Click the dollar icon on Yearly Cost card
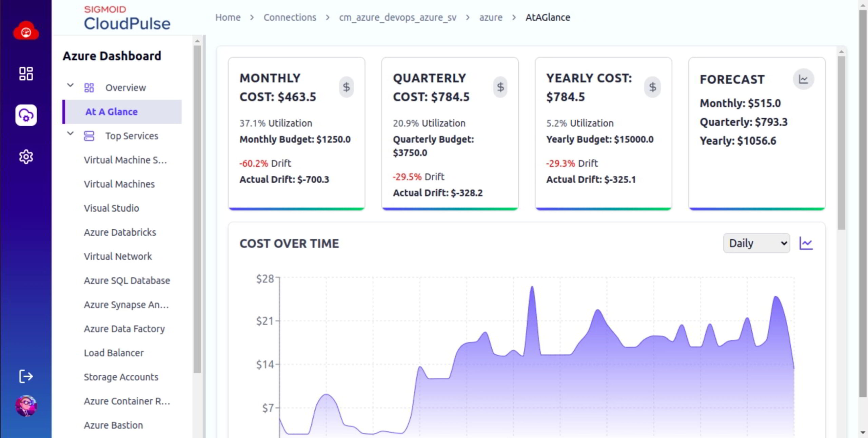 click(x=652, y=87)
